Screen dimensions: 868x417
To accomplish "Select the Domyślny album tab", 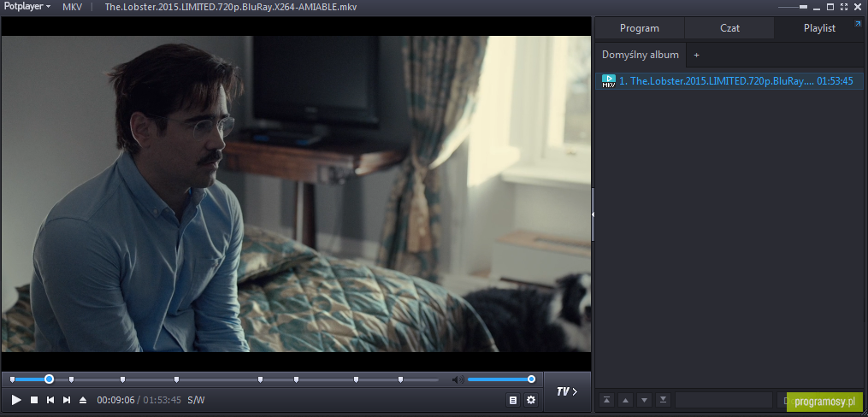I will 640,56.
